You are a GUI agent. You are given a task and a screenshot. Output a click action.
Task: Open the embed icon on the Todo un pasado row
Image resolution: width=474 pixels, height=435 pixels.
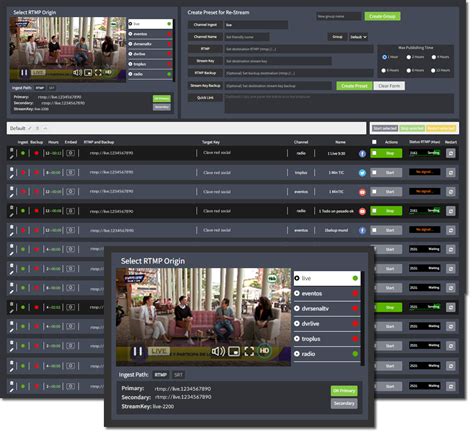(x=70, y=211)
